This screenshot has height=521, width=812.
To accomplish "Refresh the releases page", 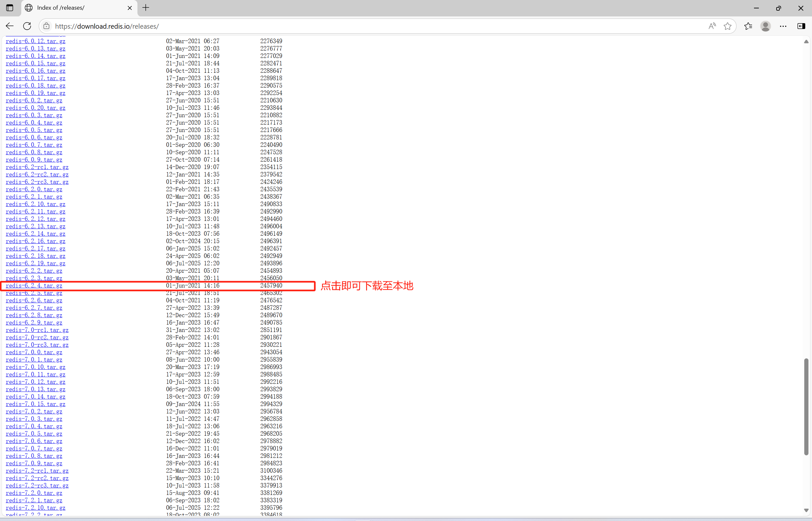I will click(x=27, y=26).
